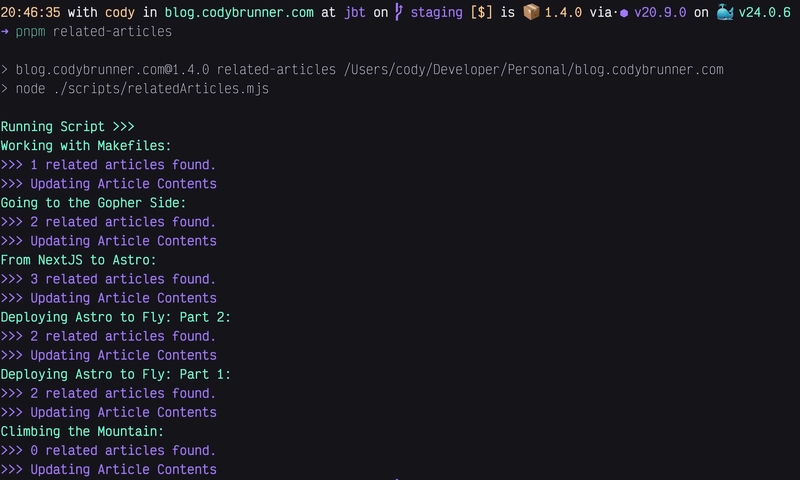800x480 pixels.
Task: Click '3 related articles found.' line
Action: point(123,279)
